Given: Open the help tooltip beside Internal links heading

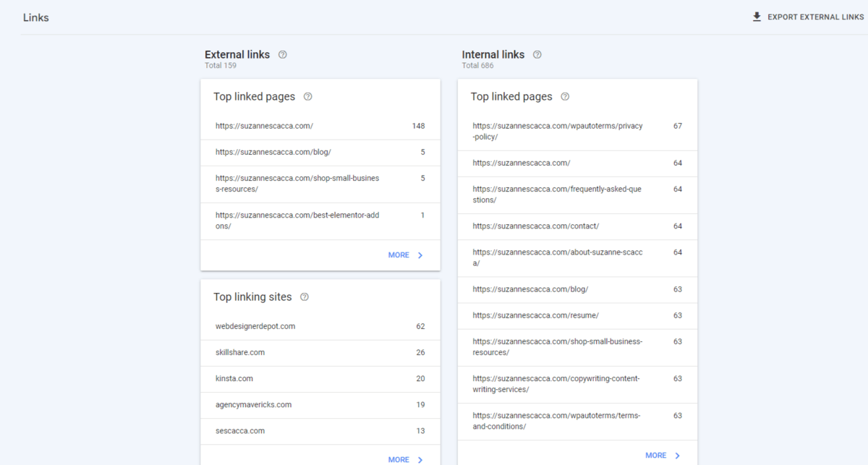Looking at the screenshot, I should 537,54.
